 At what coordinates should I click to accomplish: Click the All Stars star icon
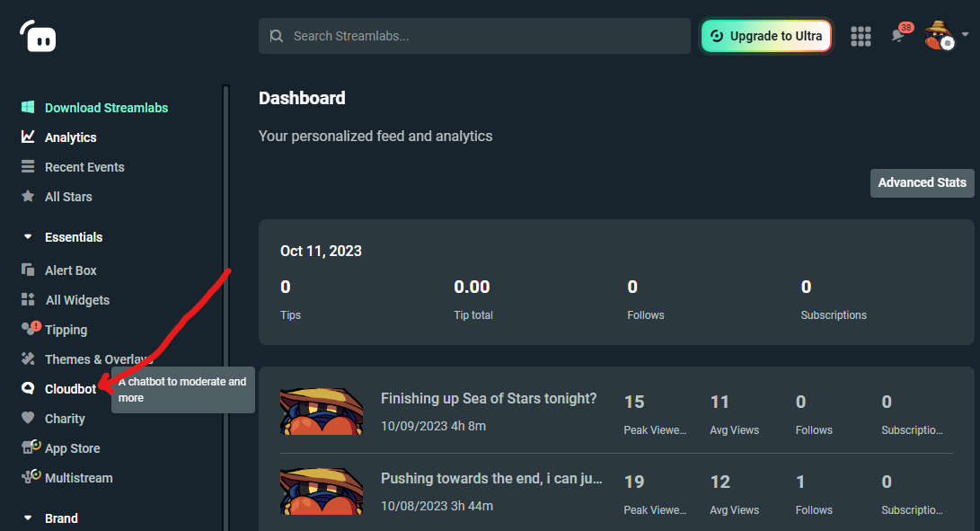[x=28, y=197]
